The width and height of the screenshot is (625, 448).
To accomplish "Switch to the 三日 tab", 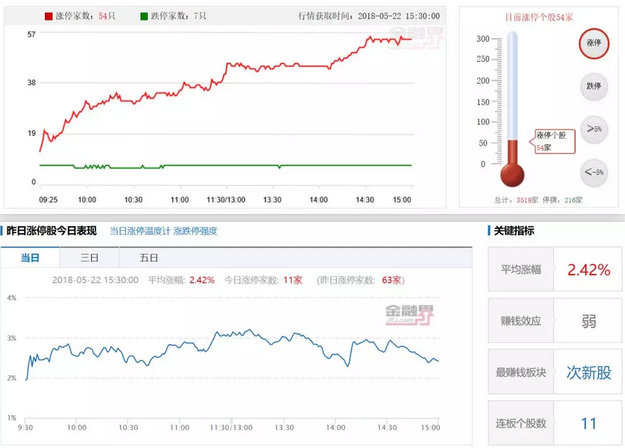I will point(91,258).
